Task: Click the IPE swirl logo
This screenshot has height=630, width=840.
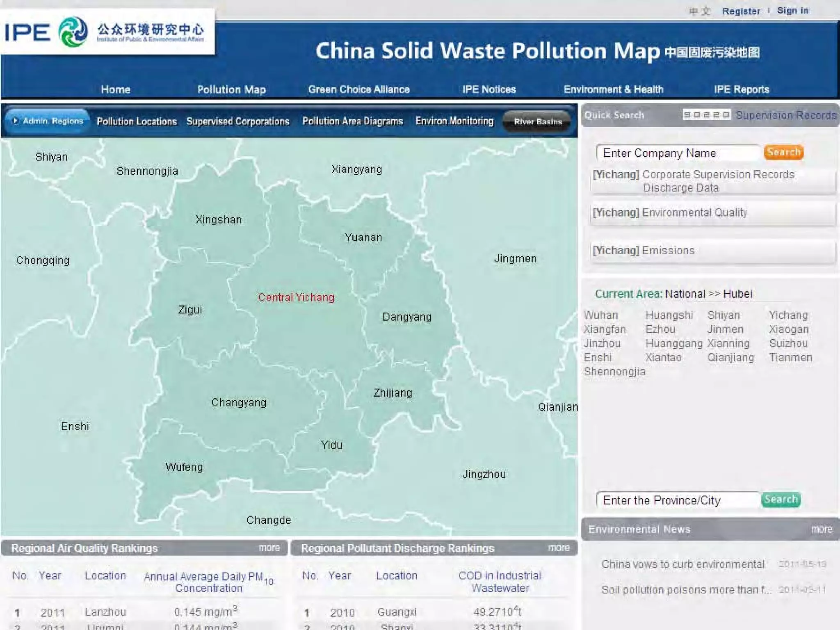Action: [73, 32]
